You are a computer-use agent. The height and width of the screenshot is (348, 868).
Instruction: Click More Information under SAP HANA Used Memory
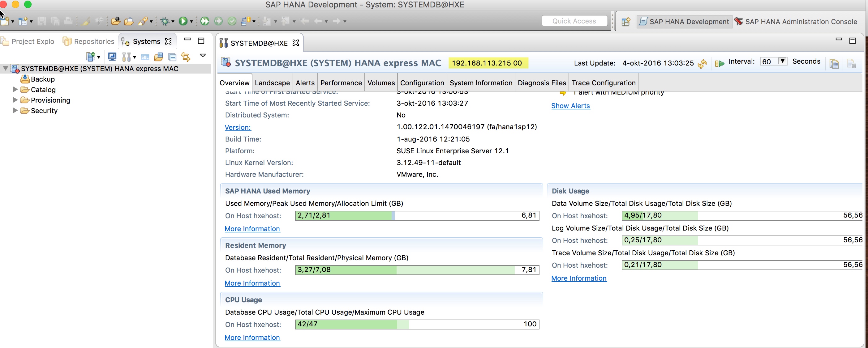click(252, 228)
